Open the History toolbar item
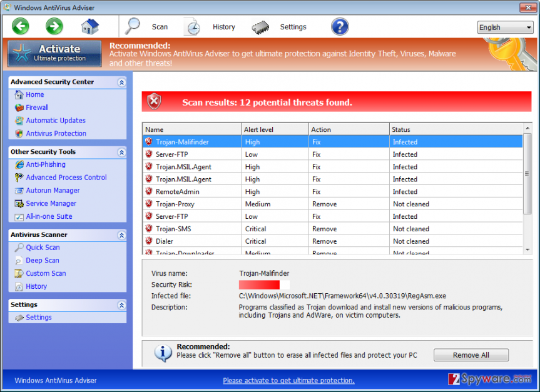This screenshot has width=540, height=392. (224, 27)
